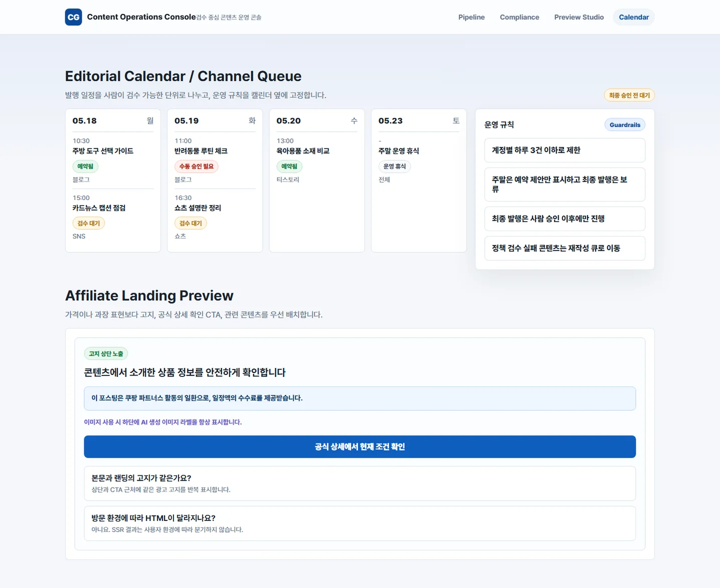Click the 11:00 time label
The width and height of the screenshot is (720, 588).
point(183,141)
